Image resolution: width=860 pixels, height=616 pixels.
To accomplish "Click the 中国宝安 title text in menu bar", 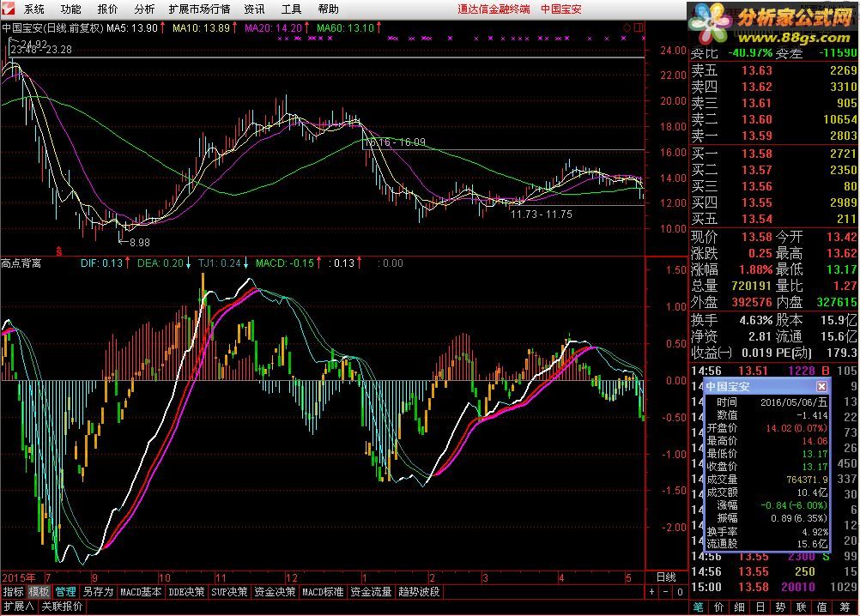I will tap(561, 9).
